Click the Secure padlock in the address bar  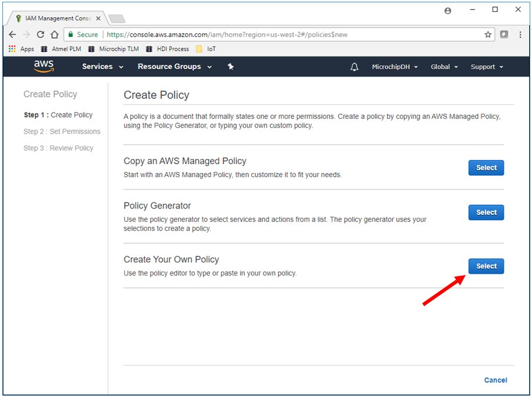(70, 35)
